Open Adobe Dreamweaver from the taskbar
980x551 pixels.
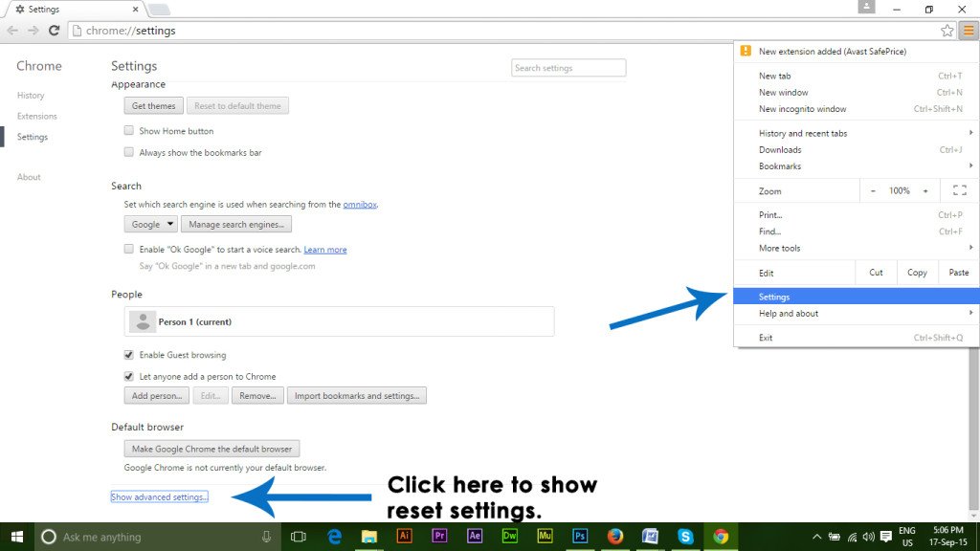[509, 536]
